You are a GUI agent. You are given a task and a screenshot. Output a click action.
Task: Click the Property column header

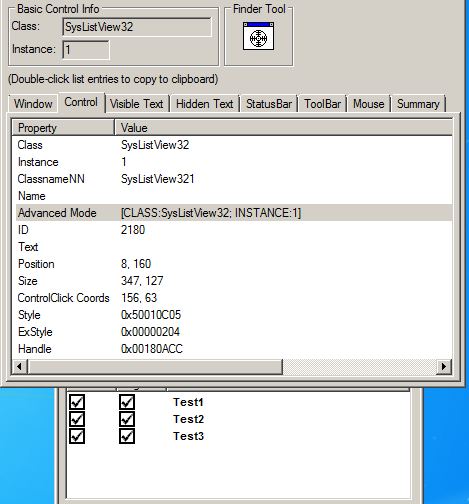coord(63,128)
